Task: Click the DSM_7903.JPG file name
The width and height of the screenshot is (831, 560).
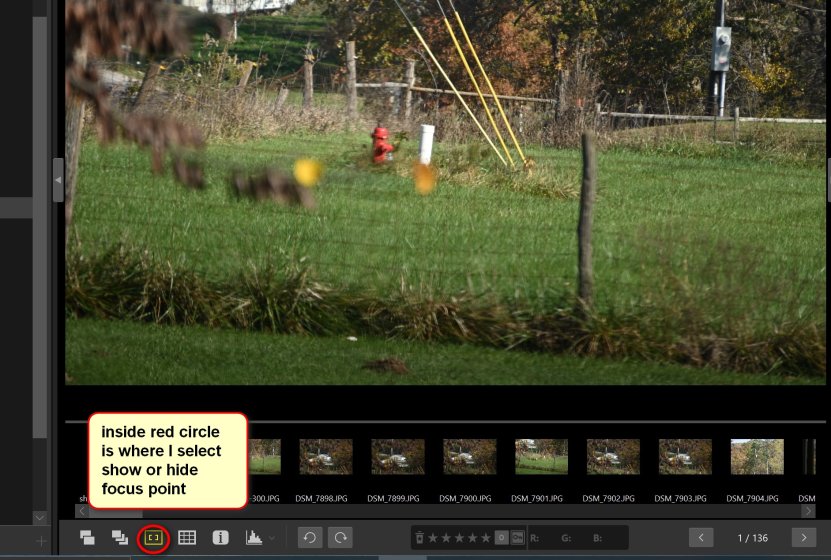Action: 680,499
